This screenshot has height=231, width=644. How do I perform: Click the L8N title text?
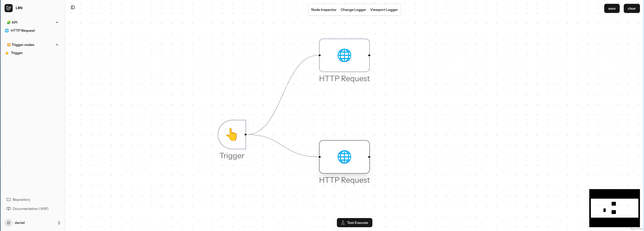tap(19, 8)
